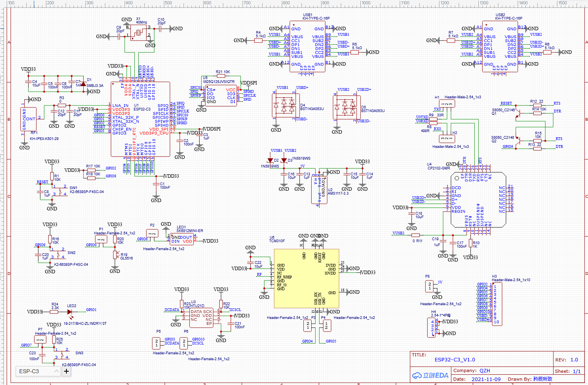Click the 立创EDA logo in the title block
The height and width of the screenshot is (385, 588).
point(430,376)
